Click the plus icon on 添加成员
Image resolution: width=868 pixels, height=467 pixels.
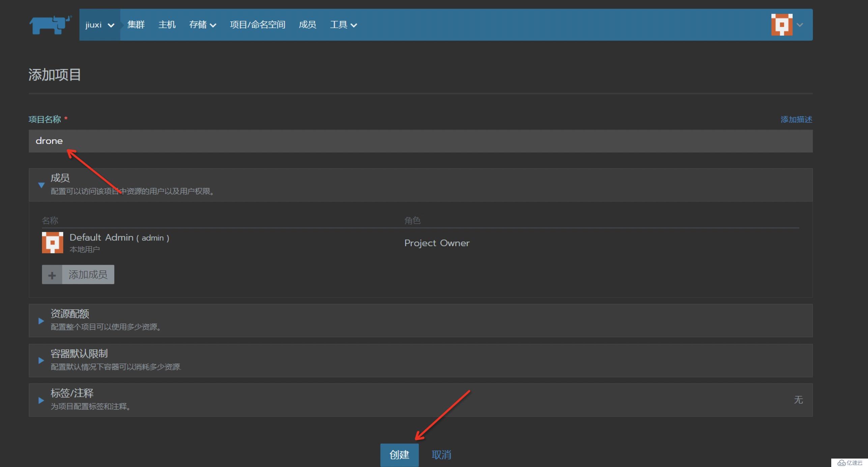pos(52,275)
